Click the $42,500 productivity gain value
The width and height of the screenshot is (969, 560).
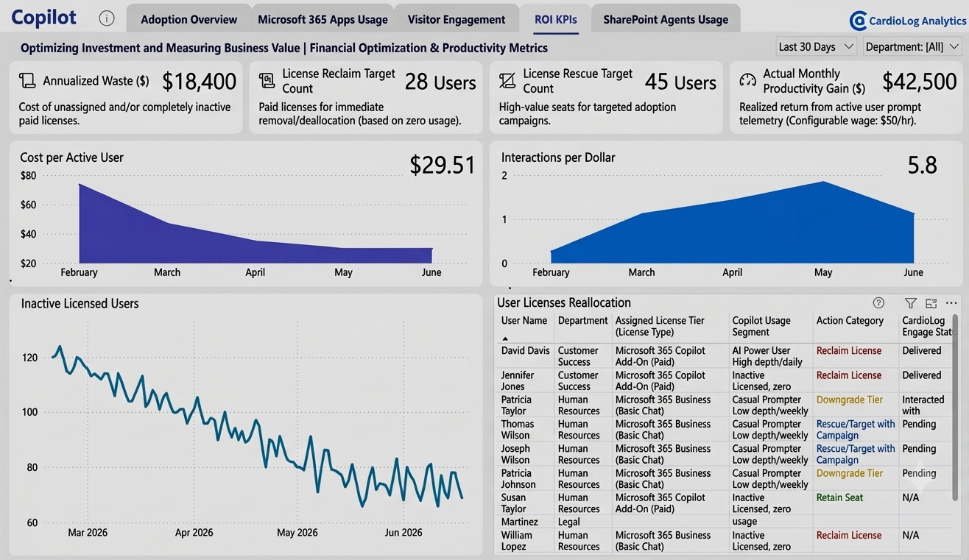[920, 81]
